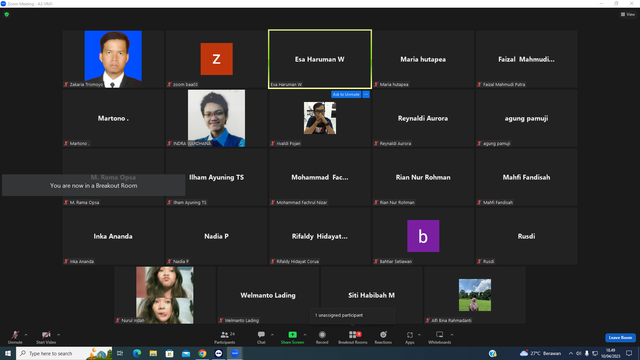
Task: Start Video from the toolbar
Action: pos(46,337)
